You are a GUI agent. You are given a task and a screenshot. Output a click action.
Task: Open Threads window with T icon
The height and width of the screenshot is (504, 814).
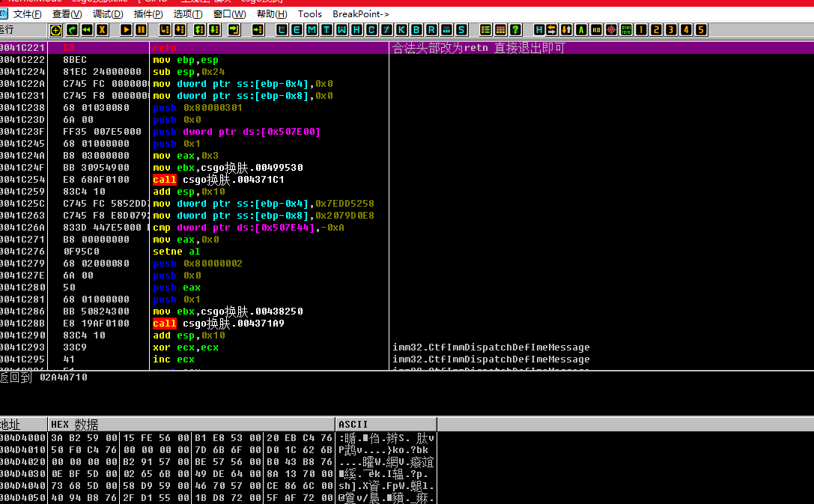click(327, 30)
